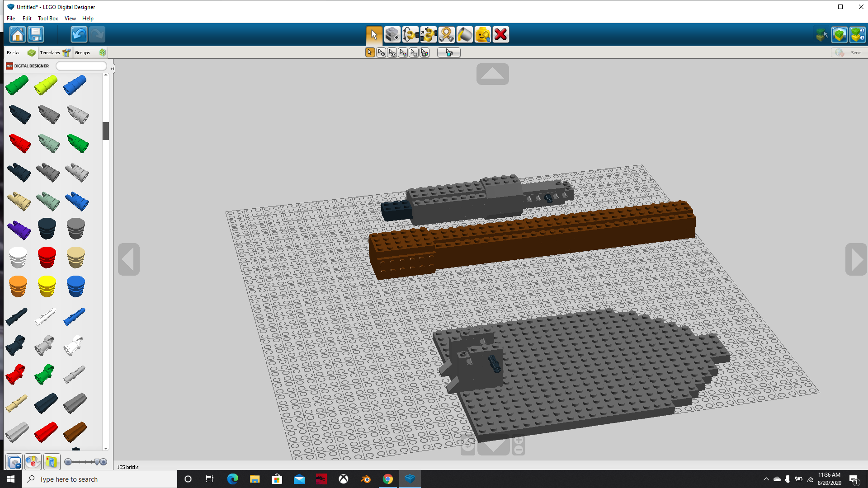Viewport: 868px width, 488px height.
Task: Open the Tool Box menu
Action: click(47, 19)
